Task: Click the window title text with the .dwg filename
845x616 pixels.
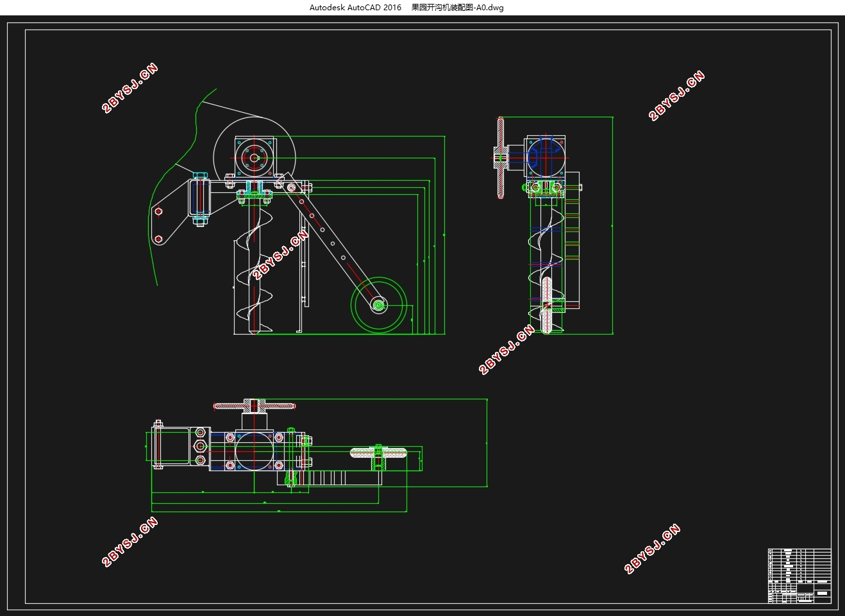Action: (406, 8)
